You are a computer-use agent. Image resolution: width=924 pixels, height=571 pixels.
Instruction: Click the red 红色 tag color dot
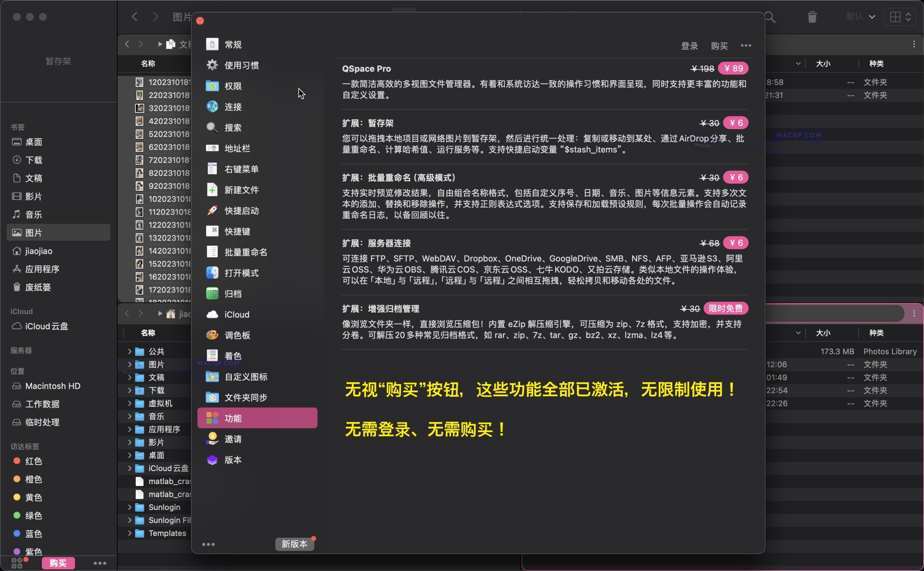(16, 461)
